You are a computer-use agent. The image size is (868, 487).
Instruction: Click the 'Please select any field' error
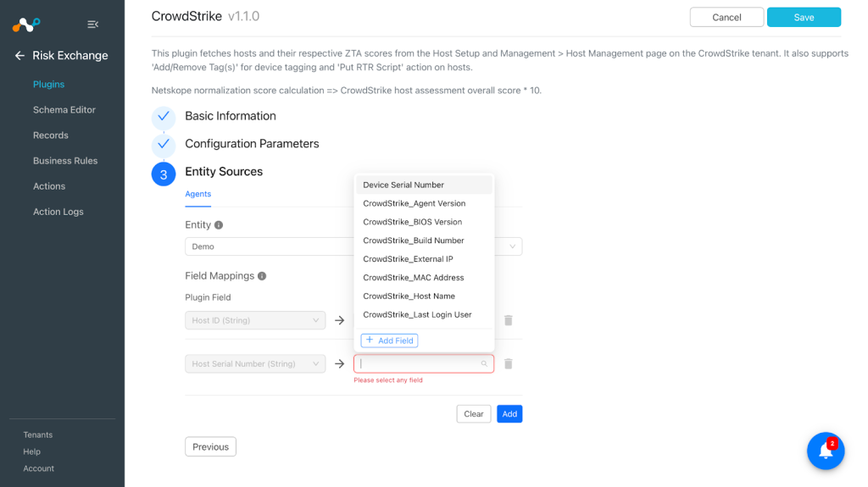tap(388, 380)
